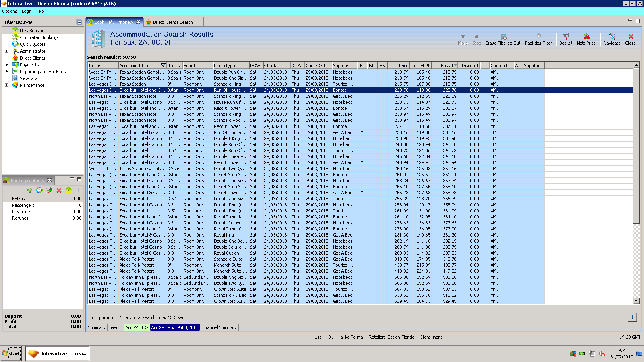Click the clock icon in Booking contents

pyautogui.click(x=39, y=190)
